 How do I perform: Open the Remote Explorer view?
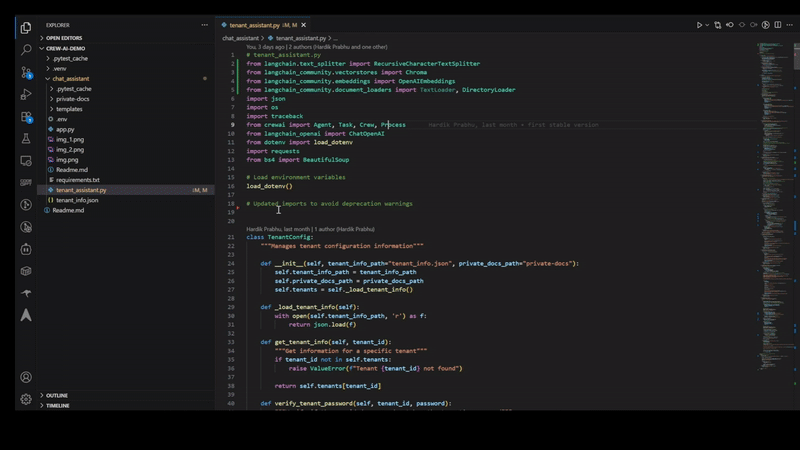click(x=26, y=161)
